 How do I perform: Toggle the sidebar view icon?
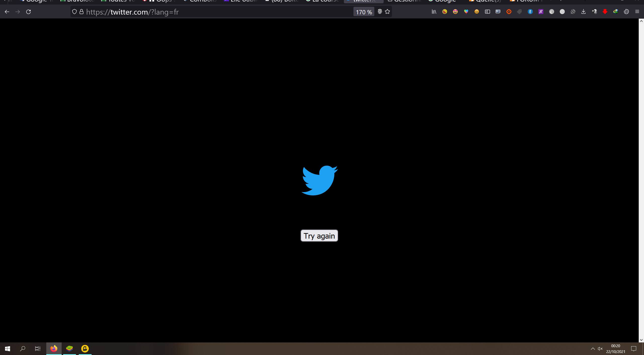pos(487,12)
